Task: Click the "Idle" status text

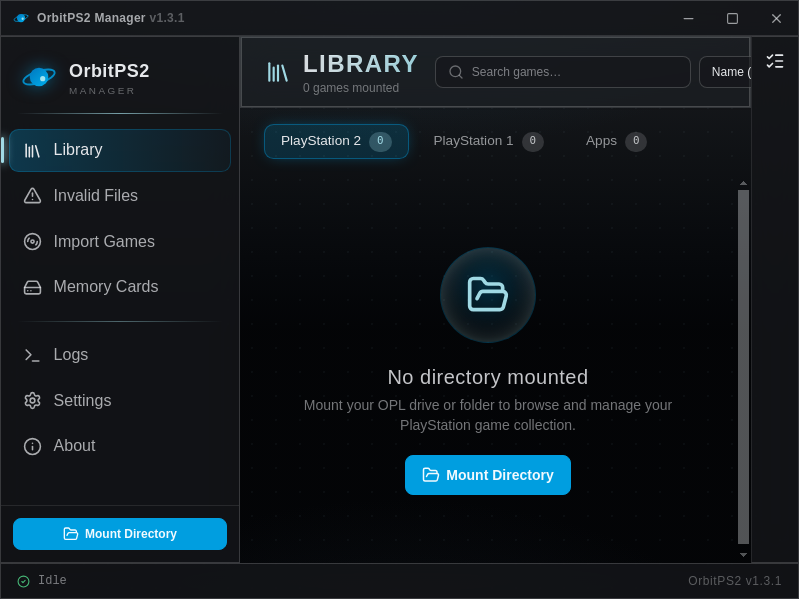Action: click(x=52, y=580)
